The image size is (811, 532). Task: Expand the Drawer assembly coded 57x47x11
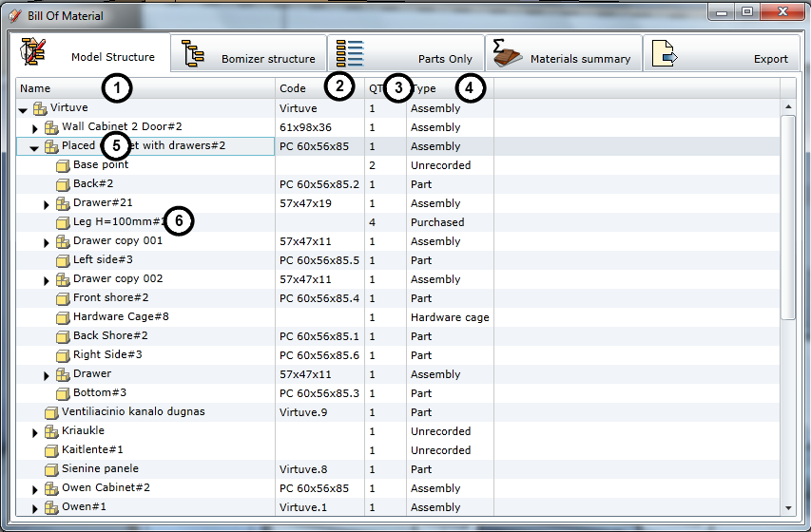[46, 376]
